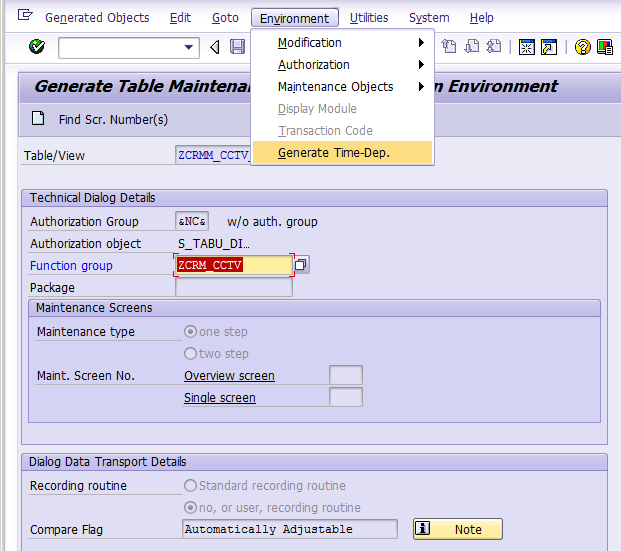This screenshot has height=551, width=621.
Task: Click the Create blank page icon
Action: 38,118
